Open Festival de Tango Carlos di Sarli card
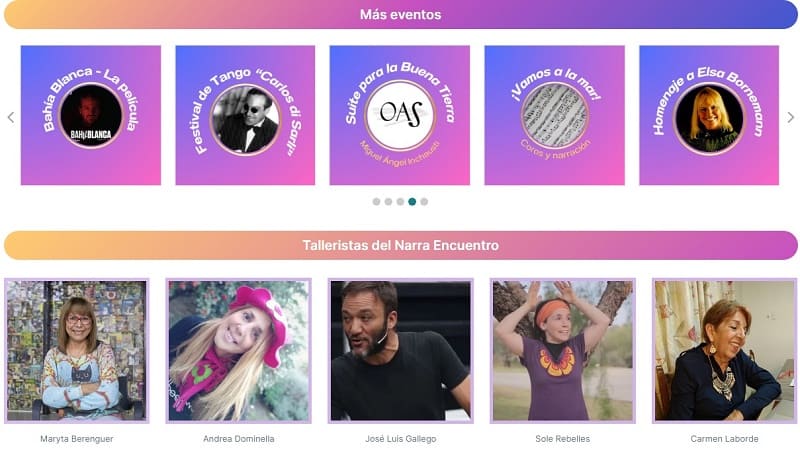Screen dimensions: 800x449 tap(245, 115)
